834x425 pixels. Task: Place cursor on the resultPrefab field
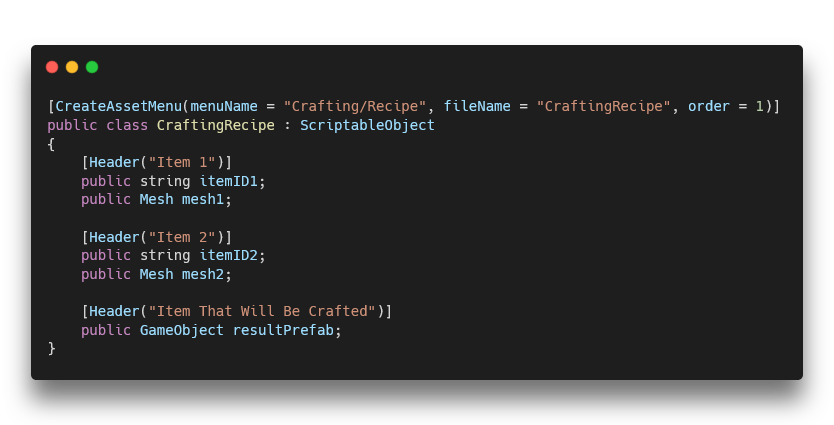coord(286,330)
